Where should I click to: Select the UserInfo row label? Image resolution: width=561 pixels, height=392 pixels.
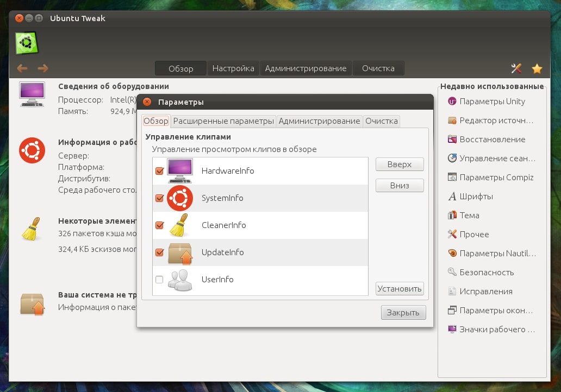[217, 280]
